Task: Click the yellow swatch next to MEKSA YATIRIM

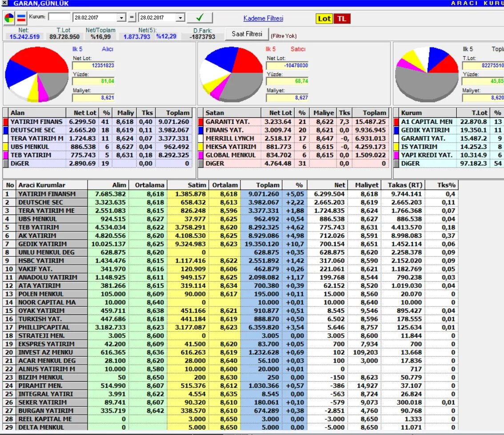Action: pos(200,147)
